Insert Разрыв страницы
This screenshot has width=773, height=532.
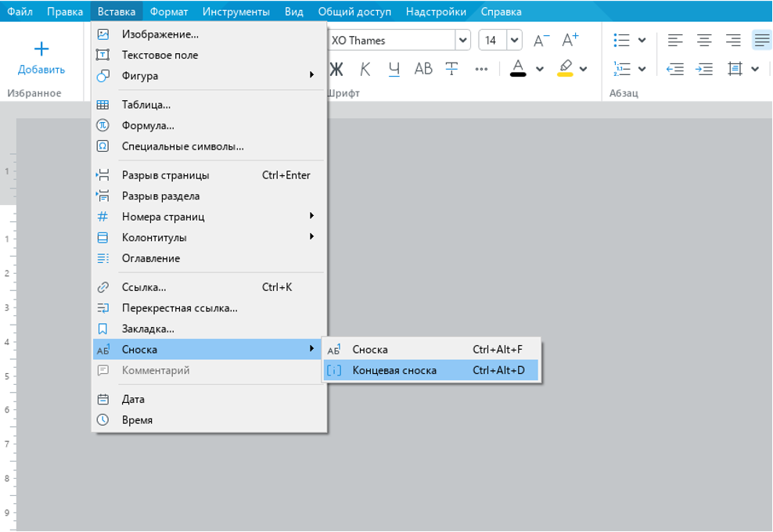coord(209,175)
